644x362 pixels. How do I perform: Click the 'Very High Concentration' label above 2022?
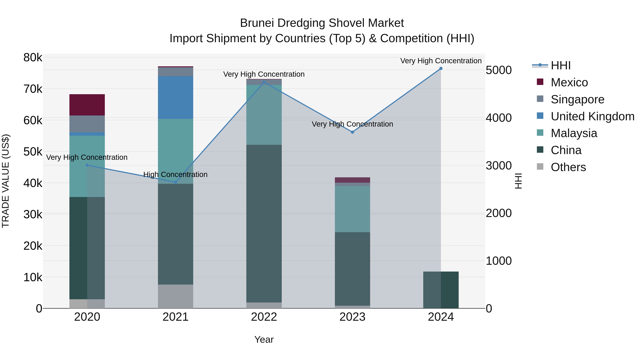[264, 74]
